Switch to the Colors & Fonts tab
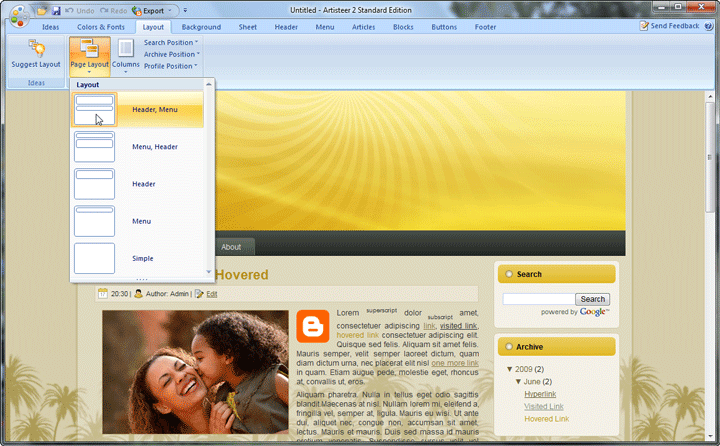720x446 pixels. tap(101, 27)
